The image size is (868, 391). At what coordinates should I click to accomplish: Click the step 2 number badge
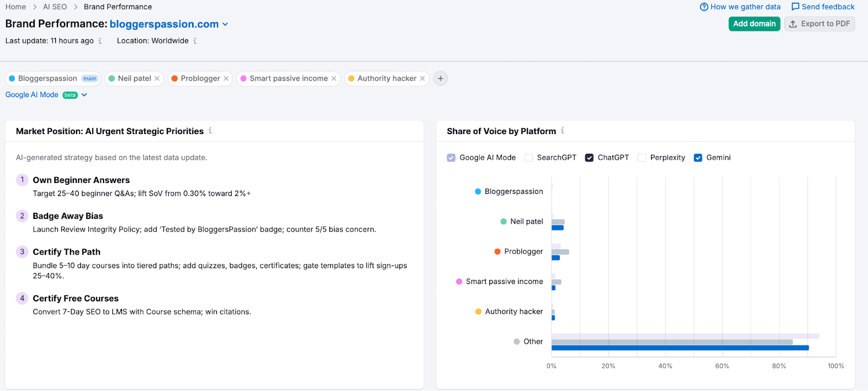(22, 216)
